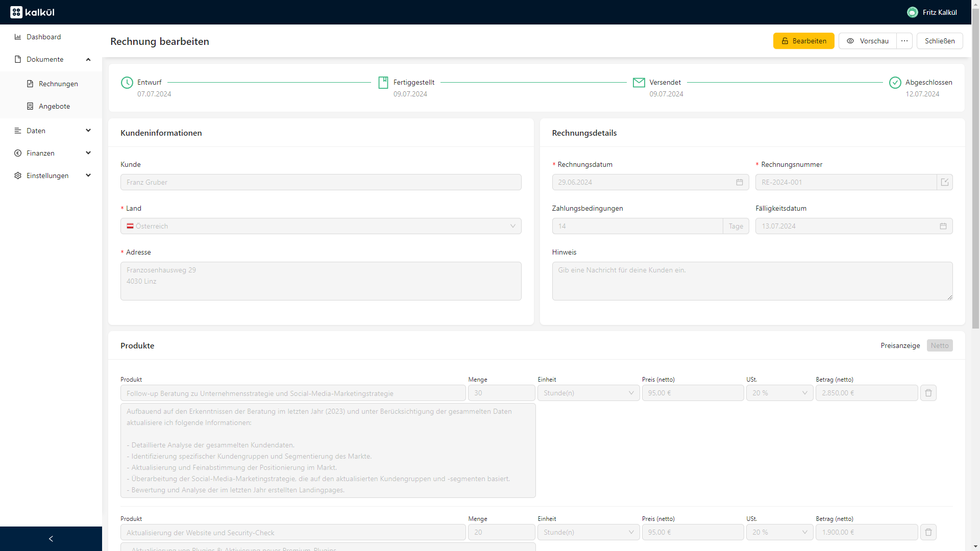Click the Dokumente sidebar section

click(44, 59)
